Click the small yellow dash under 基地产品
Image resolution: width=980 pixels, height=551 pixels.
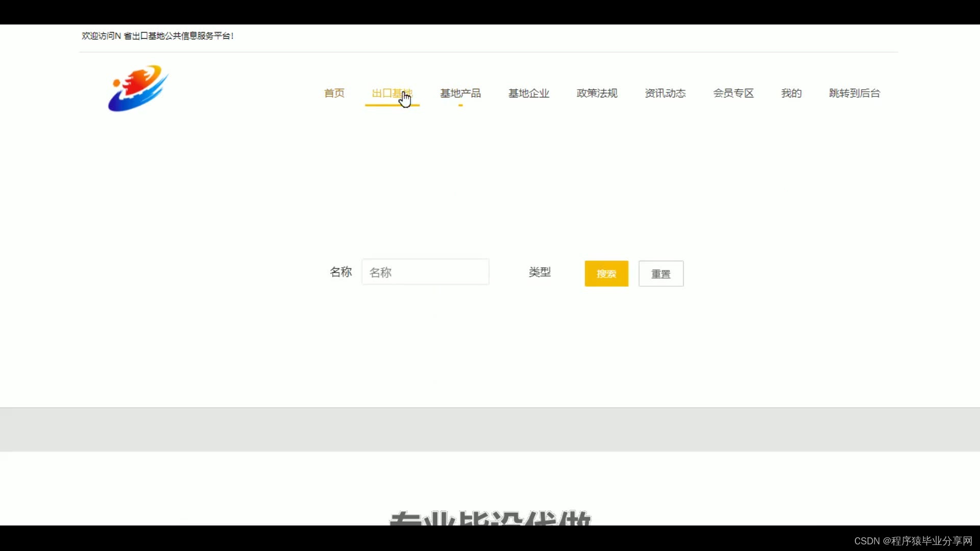coord(460,106)
